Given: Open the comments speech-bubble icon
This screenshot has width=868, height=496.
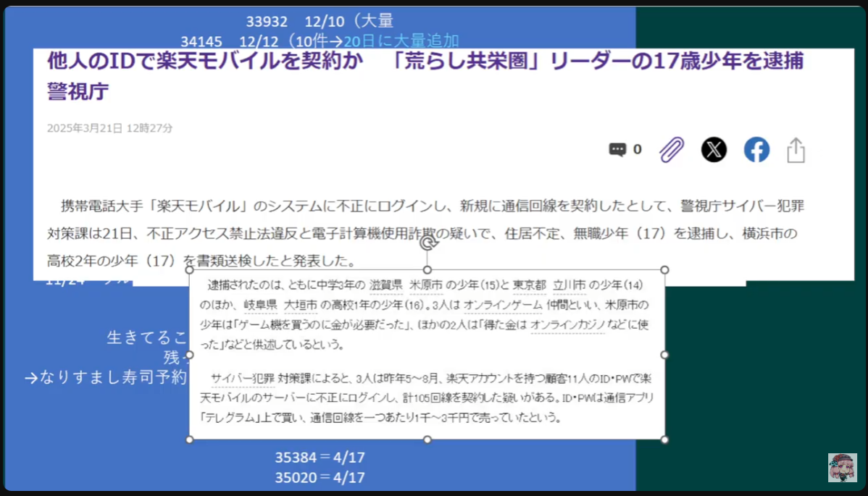Looking at the screenshot, I should [617, 149].
